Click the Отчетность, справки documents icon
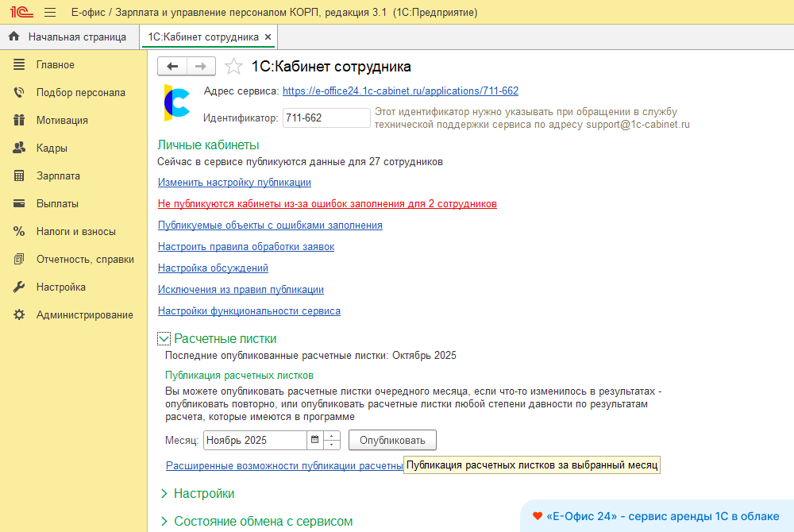Screen dimensions: 794x532 pos(19,259)
